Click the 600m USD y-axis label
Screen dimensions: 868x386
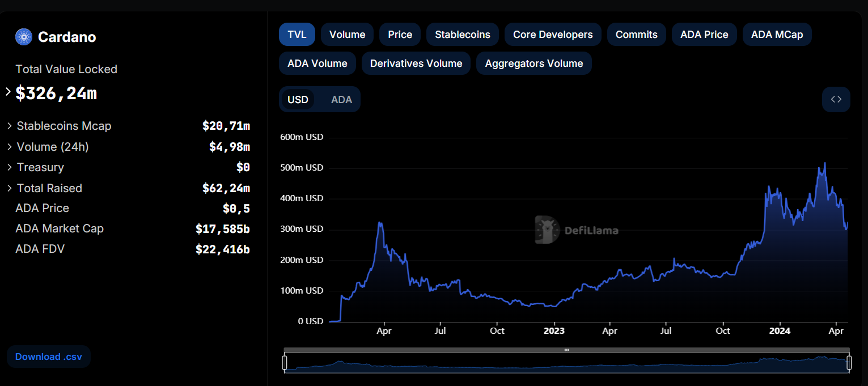[302, 137]
